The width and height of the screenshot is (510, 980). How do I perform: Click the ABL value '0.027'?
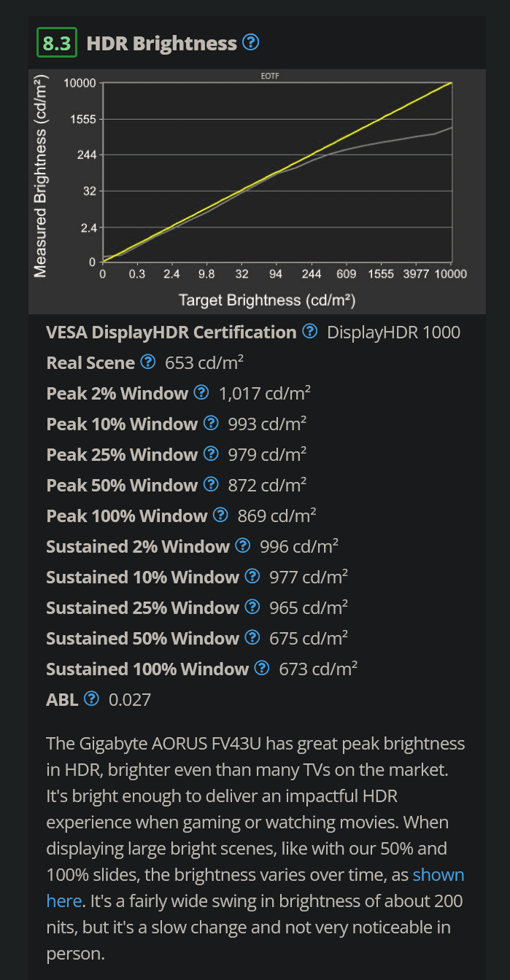point(130,700)
